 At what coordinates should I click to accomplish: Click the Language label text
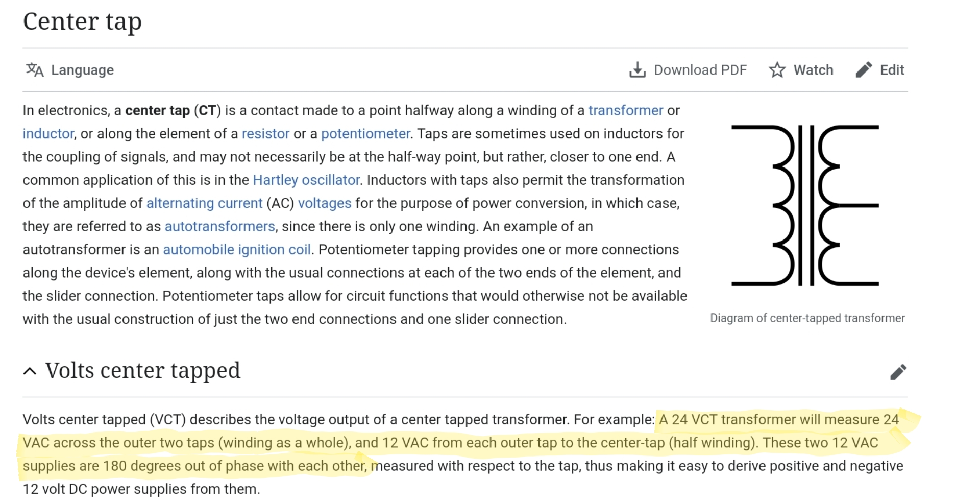82,70
